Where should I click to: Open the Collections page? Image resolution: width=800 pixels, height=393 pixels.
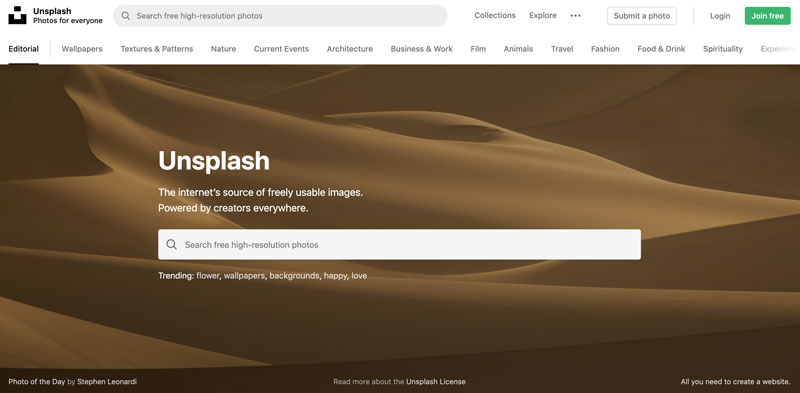point(495,15)
